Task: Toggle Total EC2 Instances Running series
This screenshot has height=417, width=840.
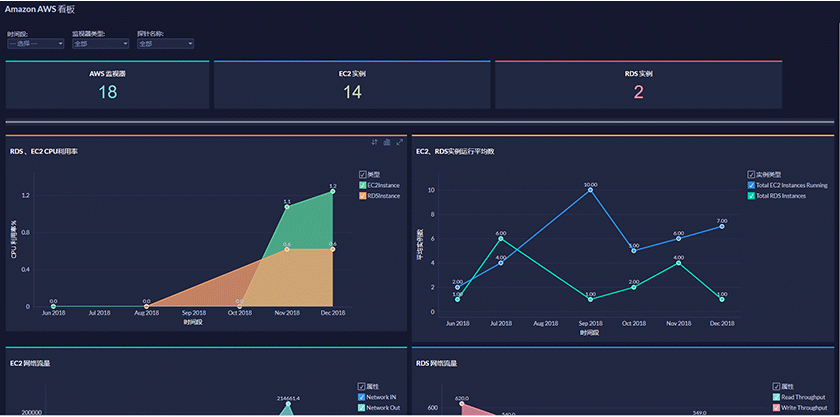Action: click(751, 185)
